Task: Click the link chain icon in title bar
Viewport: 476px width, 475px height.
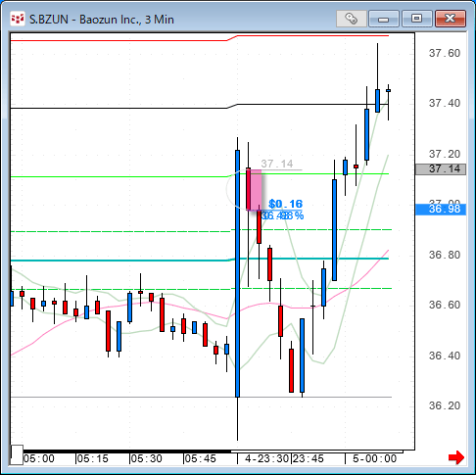Action: click(352, 19)
